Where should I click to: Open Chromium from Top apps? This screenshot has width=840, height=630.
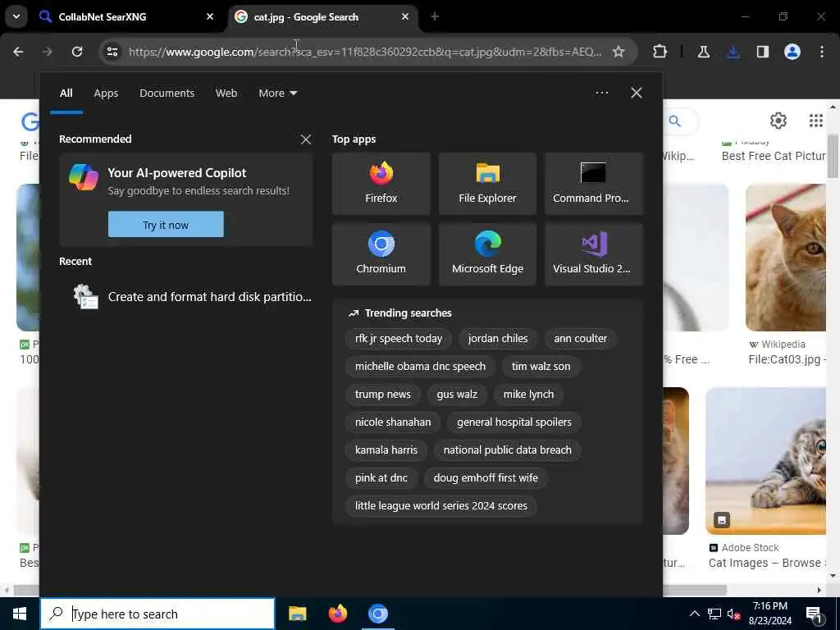click(x=381, y=254)
